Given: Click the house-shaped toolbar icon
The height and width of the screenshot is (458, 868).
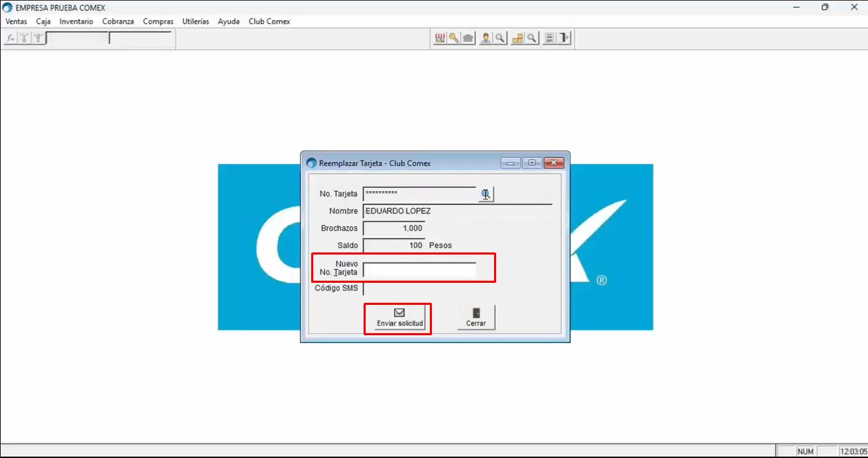Looking at the screenshot, I should [x=468, y=39].
